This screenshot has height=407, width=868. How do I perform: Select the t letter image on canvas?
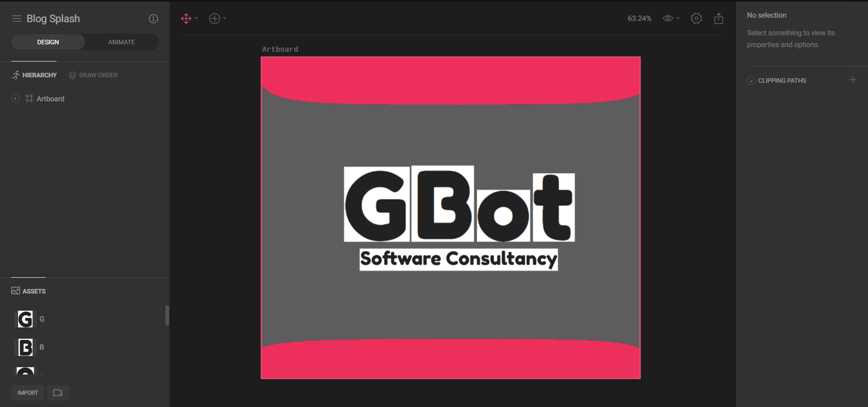pyautogui.click(x=554, y=207)
